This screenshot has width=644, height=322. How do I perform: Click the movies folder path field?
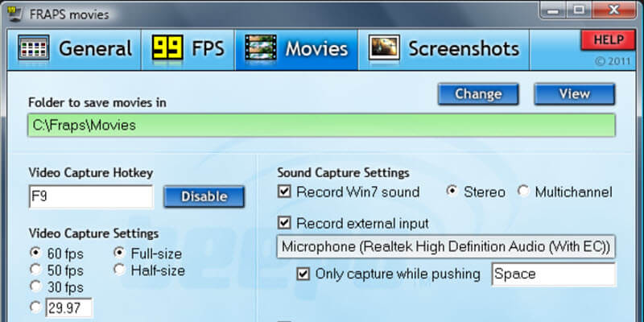321,126
